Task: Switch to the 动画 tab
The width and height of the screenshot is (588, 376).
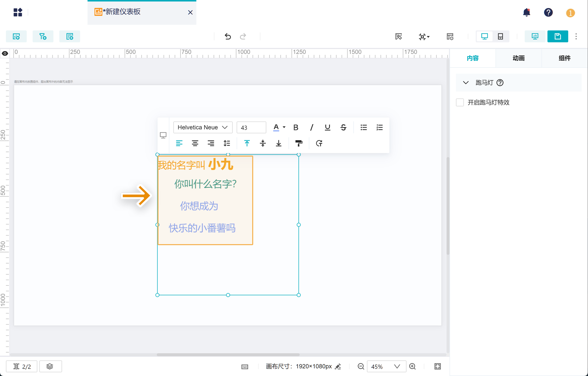Action: tap(519, 58)
